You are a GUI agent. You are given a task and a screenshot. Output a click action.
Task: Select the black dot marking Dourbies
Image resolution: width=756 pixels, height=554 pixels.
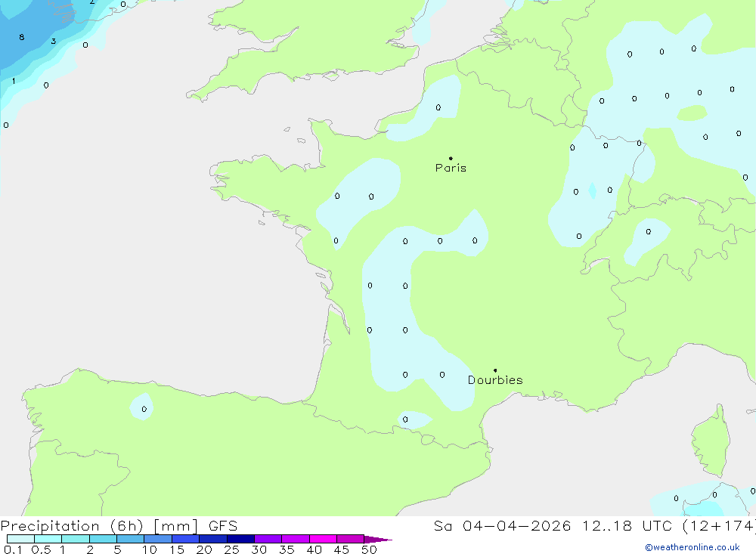495,370
